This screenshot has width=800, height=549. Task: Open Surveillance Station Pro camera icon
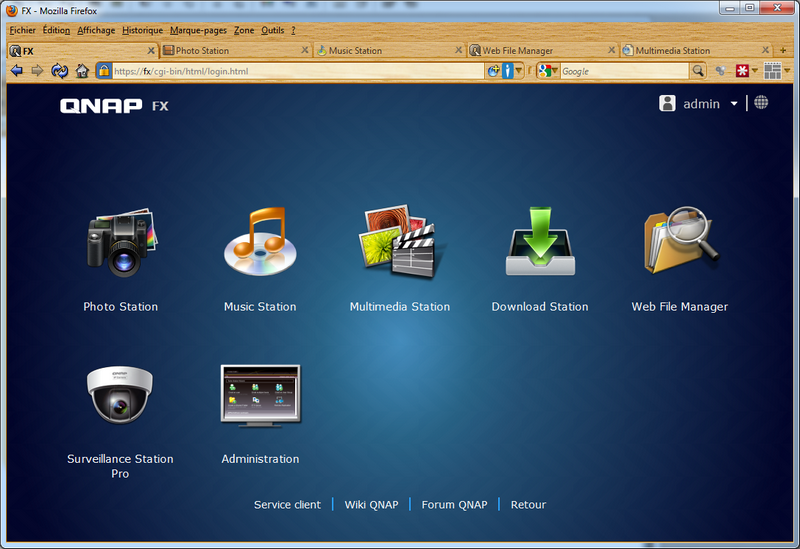119,394
